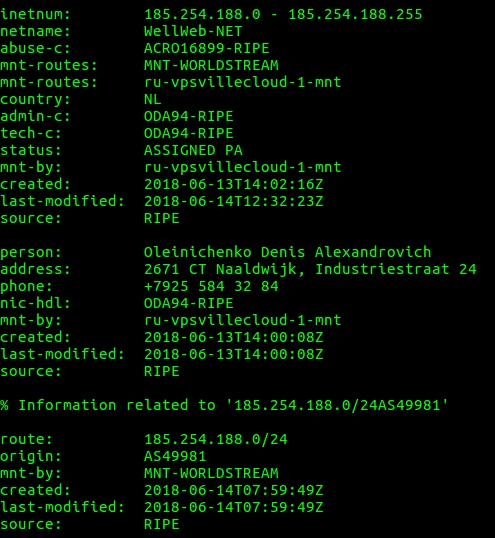Click the status value ASSIGNED PA
495x538 pixels.
(x=193, y=150)
